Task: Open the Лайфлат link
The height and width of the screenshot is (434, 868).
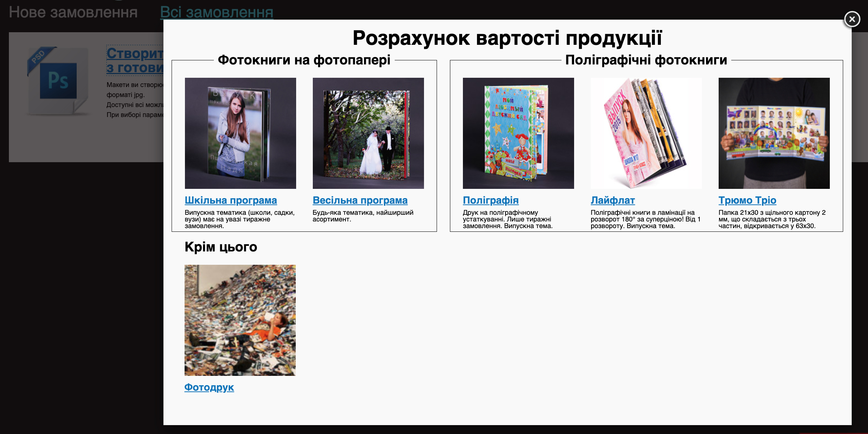Action: (x=612, y=200)
